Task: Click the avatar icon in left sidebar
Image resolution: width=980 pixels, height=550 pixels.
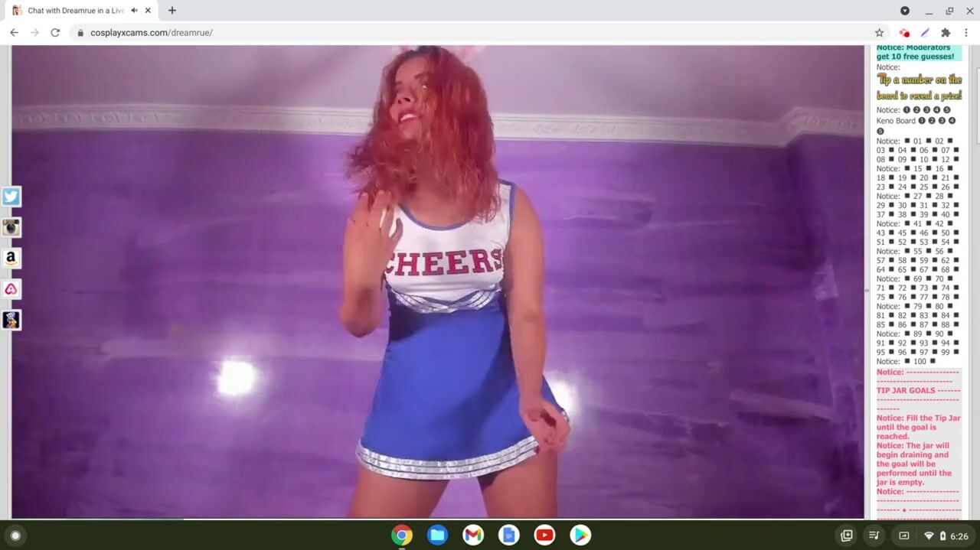Action: [11, 320]
